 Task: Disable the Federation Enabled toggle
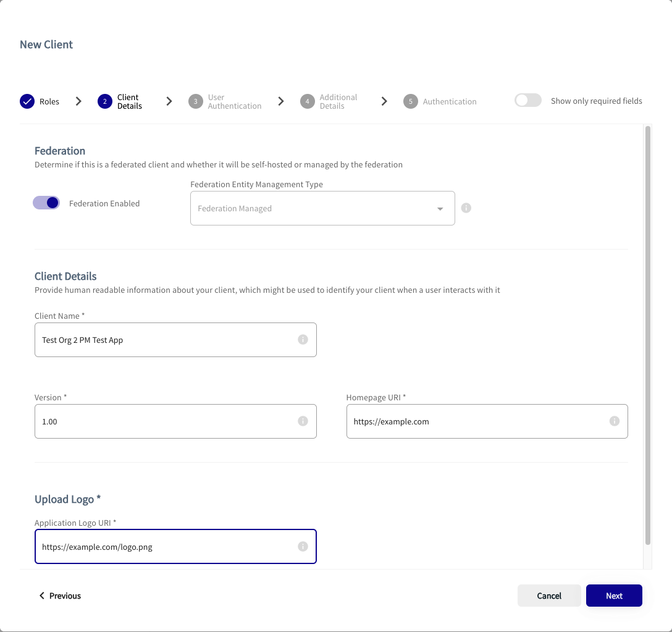pyautogui.click(x=46, y=203)
